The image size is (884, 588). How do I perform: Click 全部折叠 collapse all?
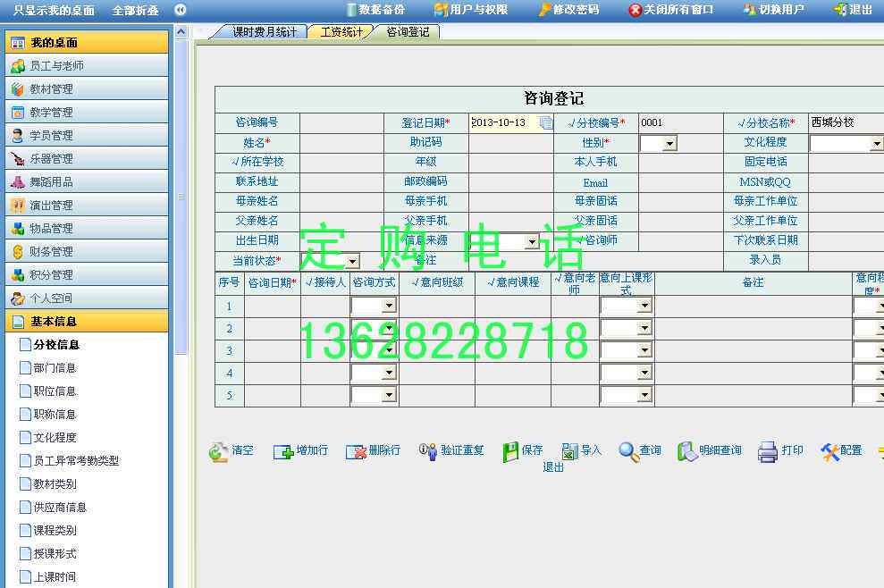(x=135, y=10)
